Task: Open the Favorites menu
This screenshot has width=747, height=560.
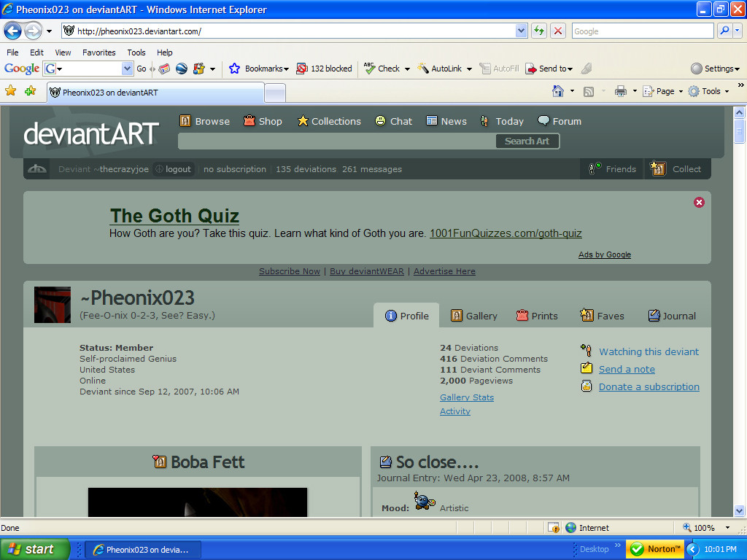Action: pos(99,52)
